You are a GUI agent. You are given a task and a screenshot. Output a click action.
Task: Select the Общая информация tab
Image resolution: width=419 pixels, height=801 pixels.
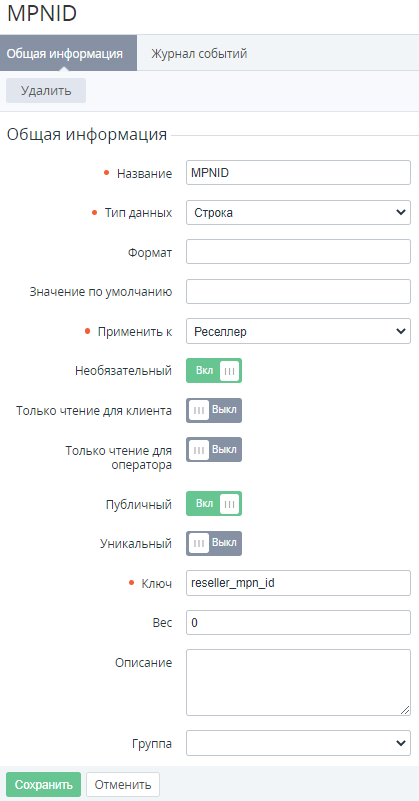(x=64, y=53)
